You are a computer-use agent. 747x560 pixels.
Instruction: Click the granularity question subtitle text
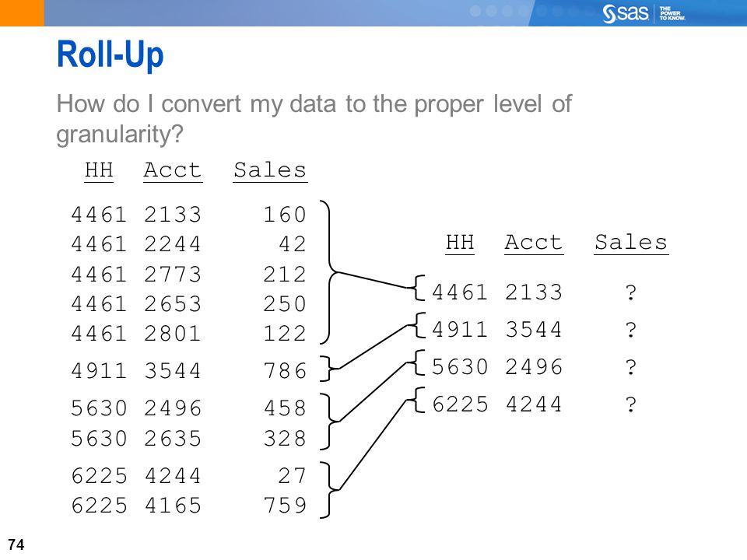click(x=314, y=119)
